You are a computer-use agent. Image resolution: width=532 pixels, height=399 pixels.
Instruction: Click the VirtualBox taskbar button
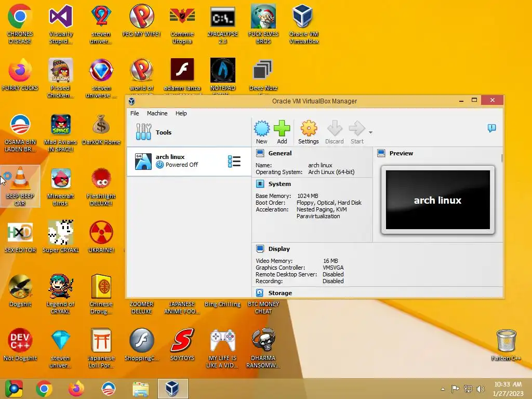click(x=172, y=389)
